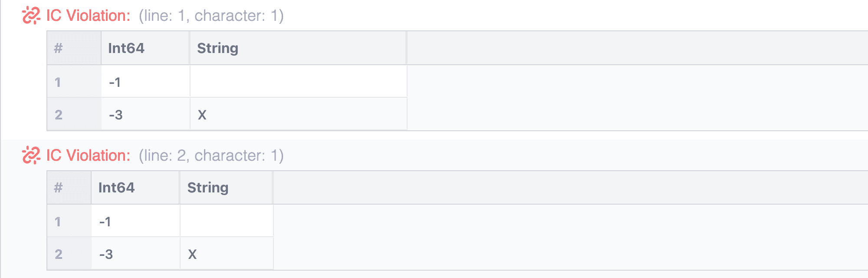The image size is (868, 278).
Task: Click empty String cell in first table's row 1
Action: pyautogui.click(x=298, y=82)
